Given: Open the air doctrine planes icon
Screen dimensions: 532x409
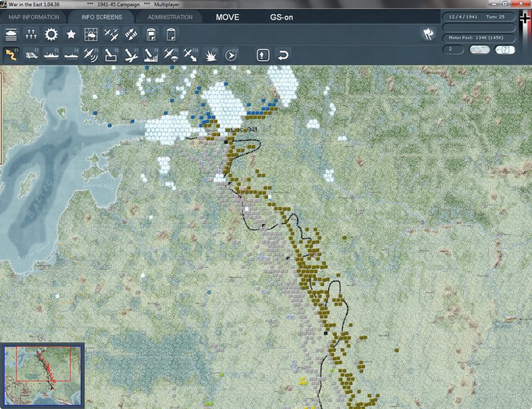Looking at the screenshot, I should click(111, 34).
